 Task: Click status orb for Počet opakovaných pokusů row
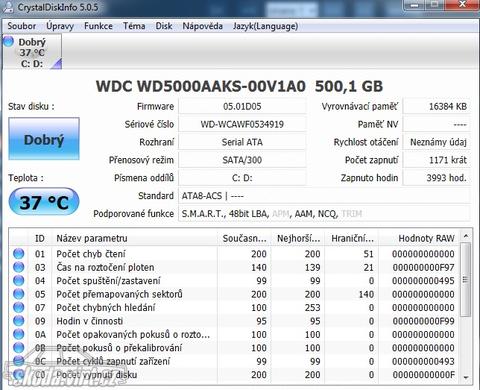coord(19,334)
